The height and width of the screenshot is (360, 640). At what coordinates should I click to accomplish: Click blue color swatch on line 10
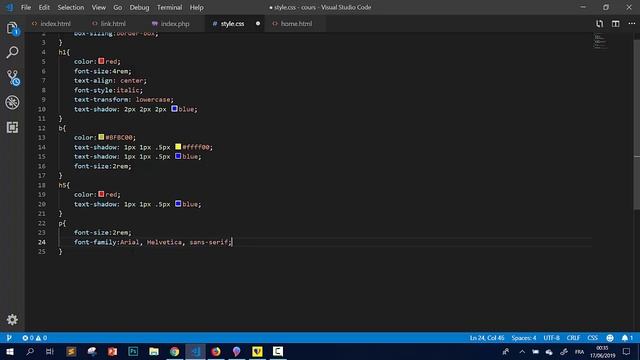pyautogui.click(x=174, y=109)
